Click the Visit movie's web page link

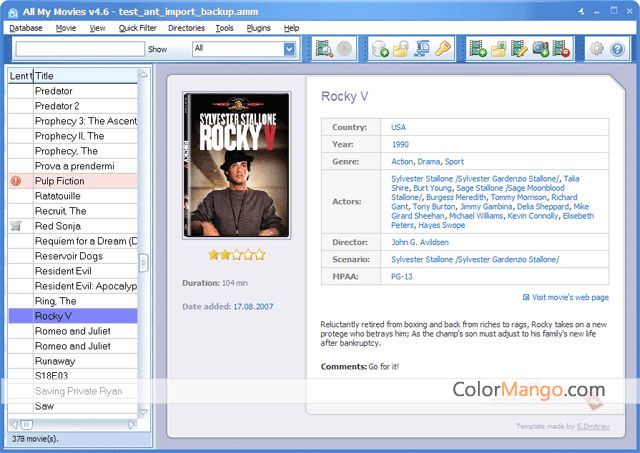[x=570, y=297]
